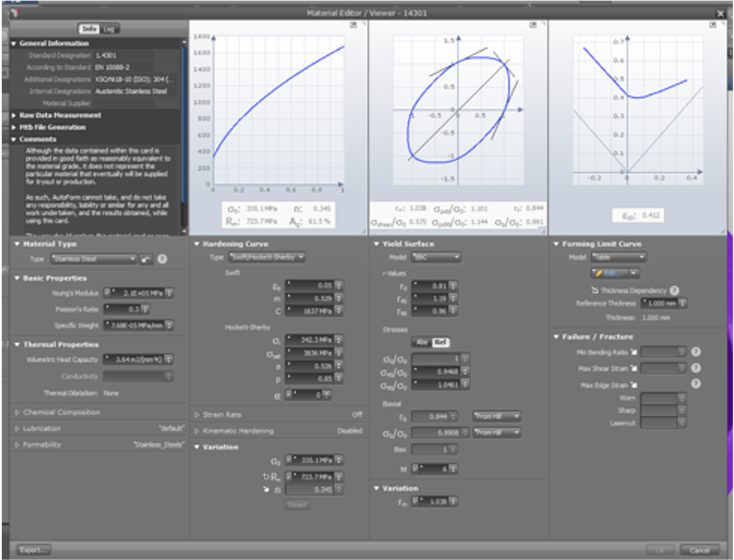Click the Reference Thickness stepper arrows
This screenshot has width=734, height=560.
coord(682,304)
